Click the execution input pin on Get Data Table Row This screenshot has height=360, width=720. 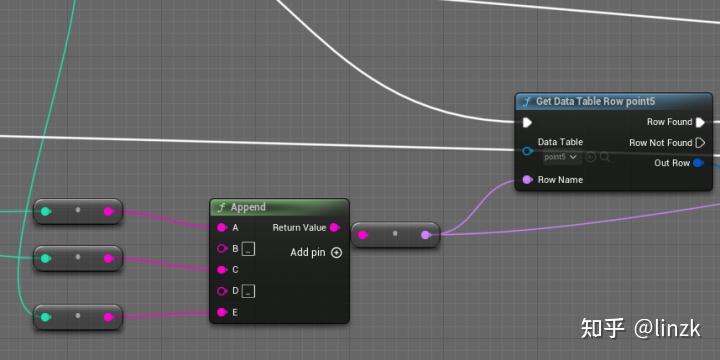click(528, 122)
